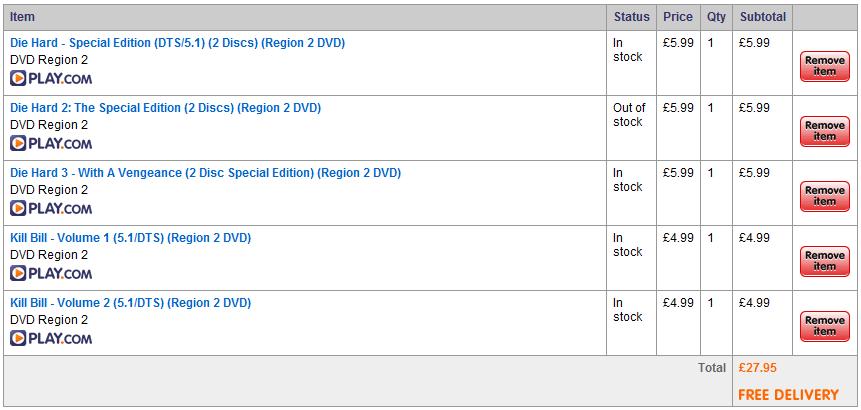Remove Die Hard 2 from basket
The height and width of the screenshot is (410, 861).
tap(824, 131)
